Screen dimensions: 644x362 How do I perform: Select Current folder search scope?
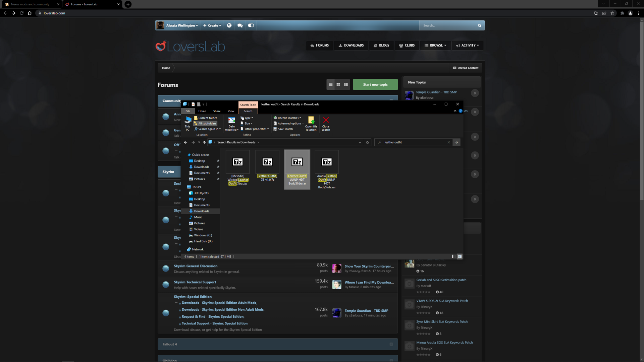coord(206,118)
